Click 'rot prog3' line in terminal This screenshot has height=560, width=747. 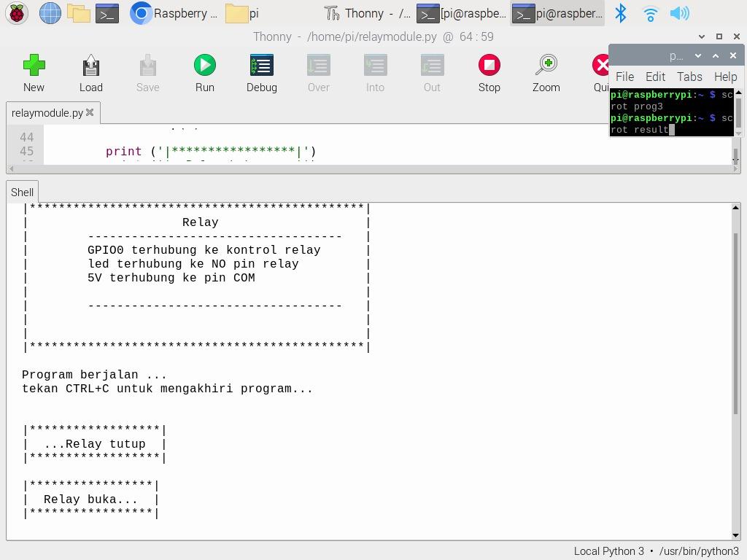click(636, 106)
